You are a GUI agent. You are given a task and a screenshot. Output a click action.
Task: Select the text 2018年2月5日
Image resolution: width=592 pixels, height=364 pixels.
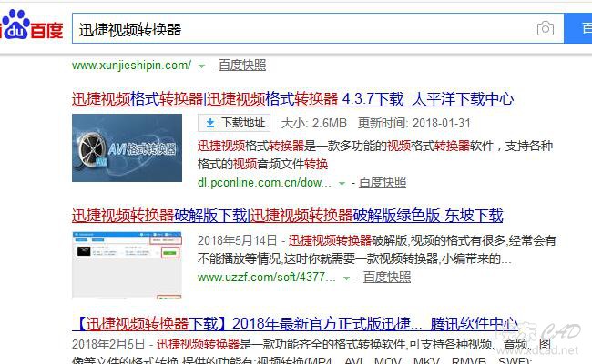[x=108, y=344]
